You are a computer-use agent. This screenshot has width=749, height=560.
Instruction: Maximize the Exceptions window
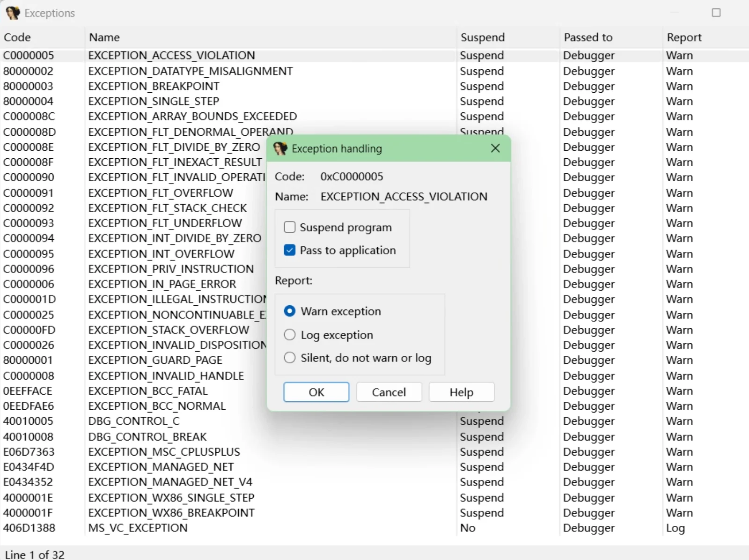tap(716, 13)
